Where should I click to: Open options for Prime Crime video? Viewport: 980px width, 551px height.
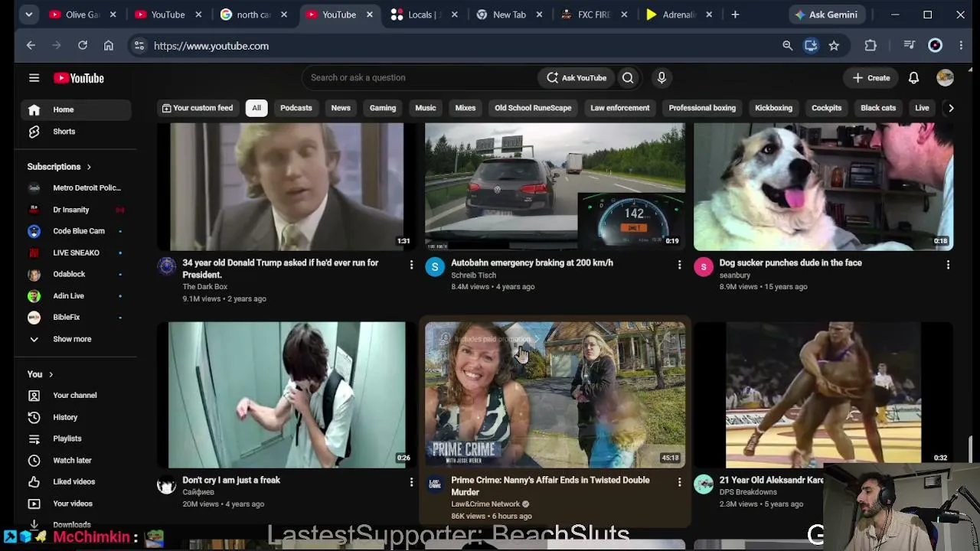coord(679,482)
